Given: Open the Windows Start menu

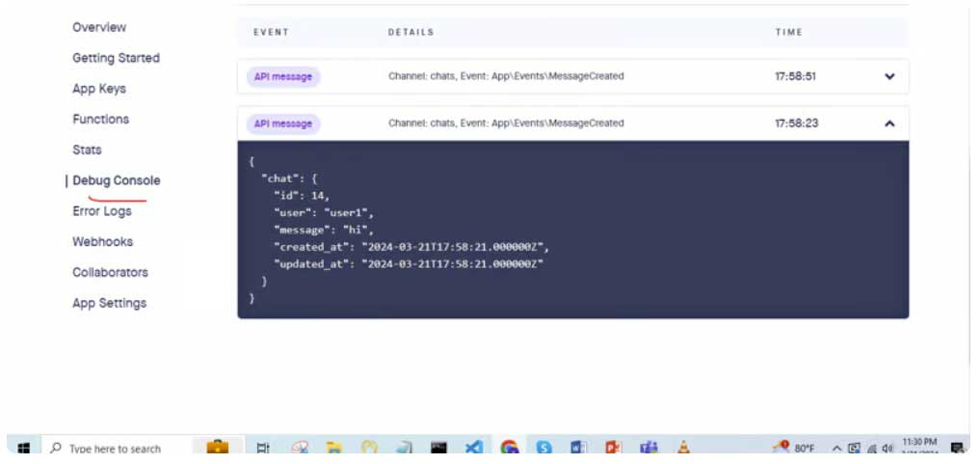Looking at the screenshot, I should pos(24,448).
